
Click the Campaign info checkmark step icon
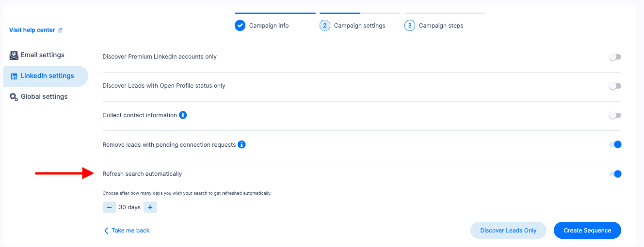(240, 25)
